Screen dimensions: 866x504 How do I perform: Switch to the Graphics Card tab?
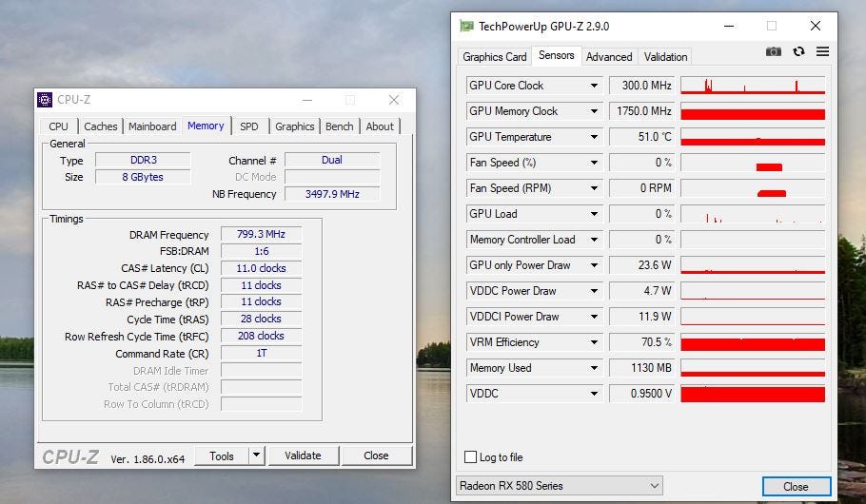tap(494, 56)
